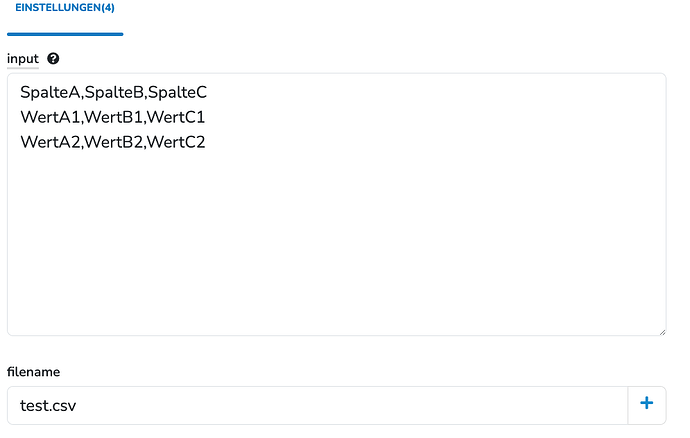Open the help icon next to input
The width and height of the screenshot is (690, 438).
point(53,59)
